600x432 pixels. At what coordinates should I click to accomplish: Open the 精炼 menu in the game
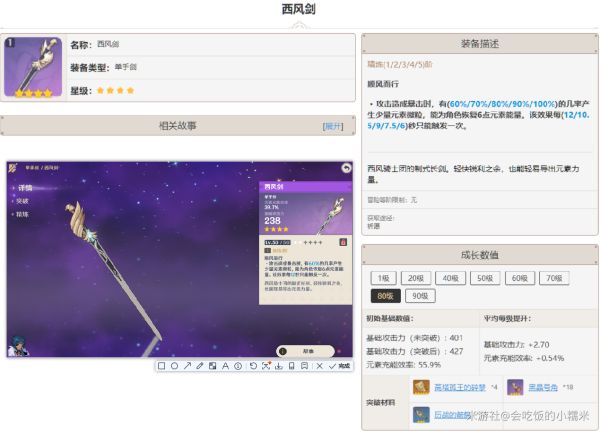pos(23,214)
